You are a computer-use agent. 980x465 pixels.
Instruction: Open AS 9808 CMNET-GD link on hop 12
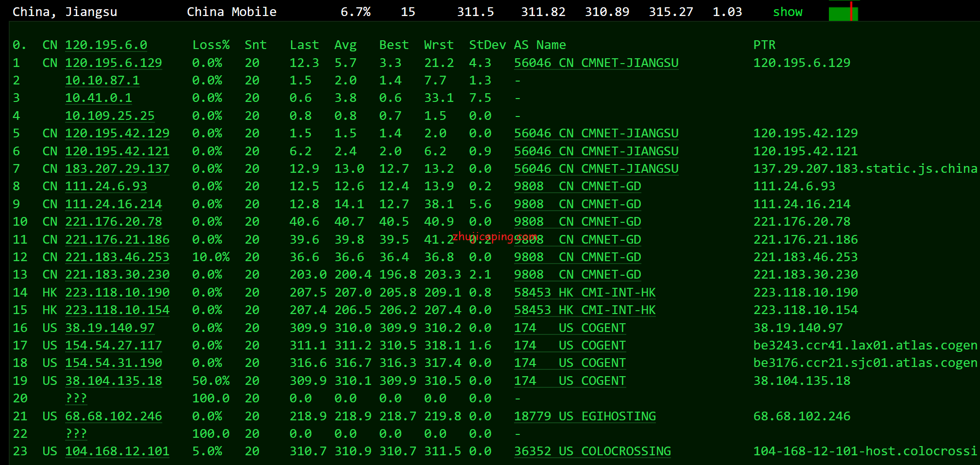coord(578,257)
